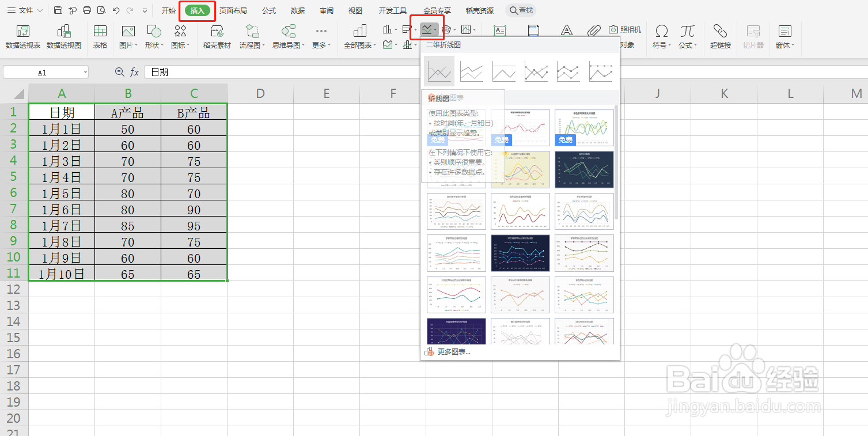Image resolution: width=868 pixels, height=436 pixels.
Task: Click the cell with value 85
Action: point(128,225)
